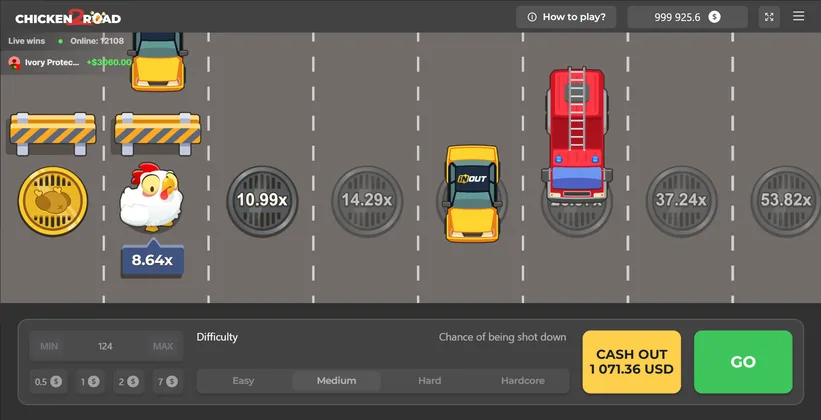821x420 pixels.
Task: Set bet to MIN
Action: (x=49, y=346)
